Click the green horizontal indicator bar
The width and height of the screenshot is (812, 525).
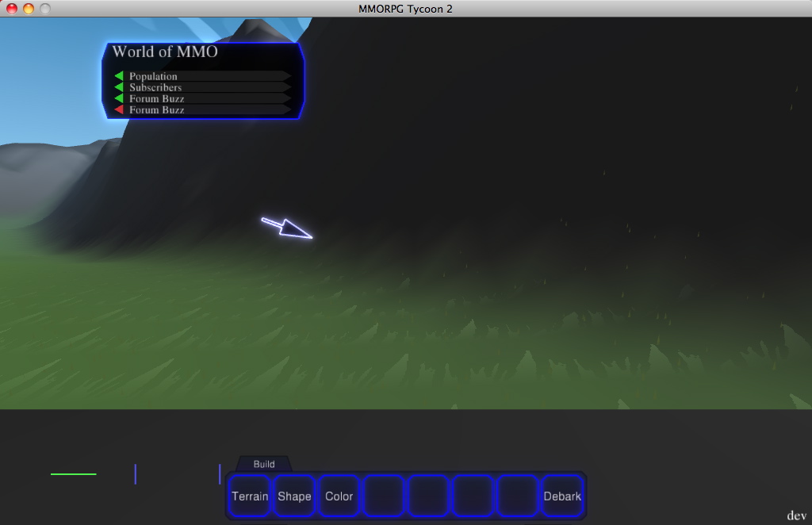coord(74,473)
